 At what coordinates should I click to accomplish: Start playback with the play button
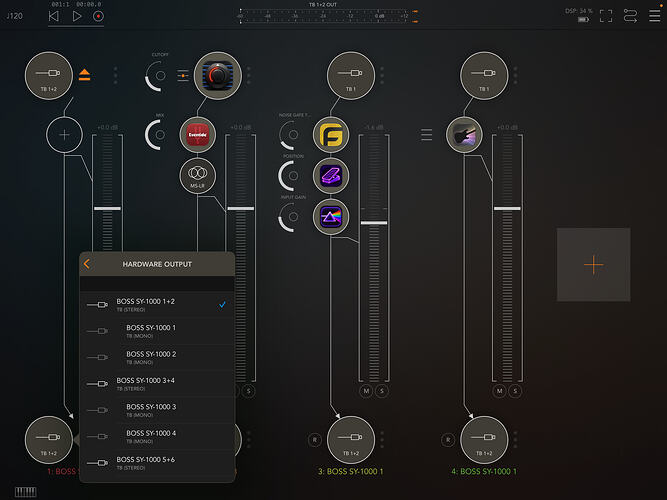[x=77, y=16]
